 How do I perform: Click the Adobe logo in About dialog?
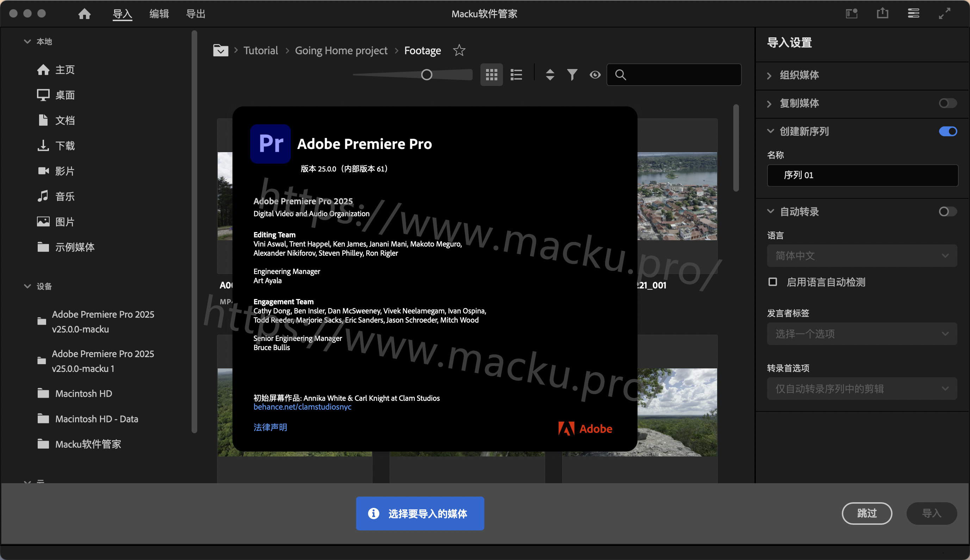point(585,429)
